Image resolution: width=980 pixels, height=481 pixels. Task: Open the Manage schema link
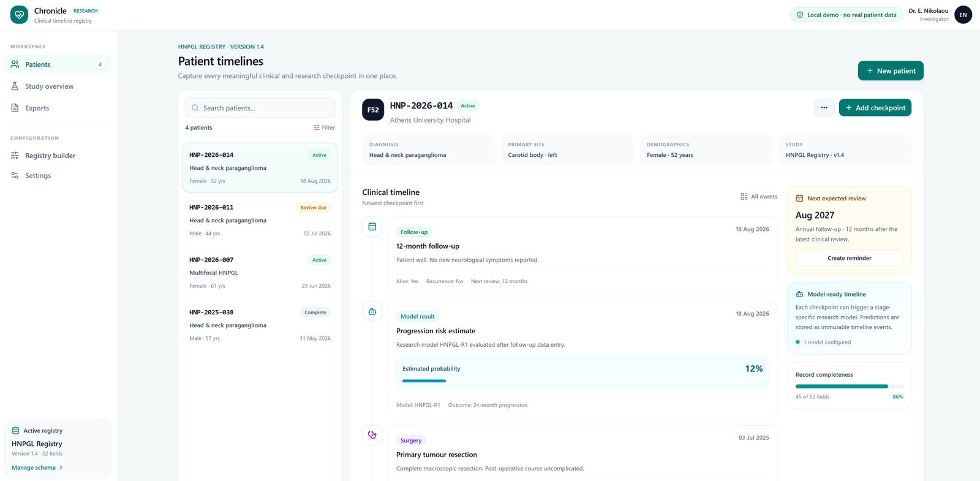pos(37,468)
